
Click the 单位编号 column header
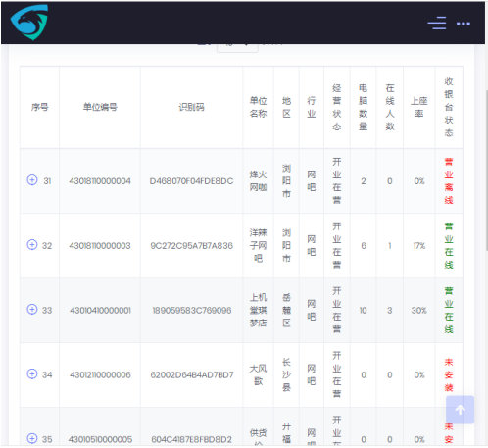click(100, 107)
